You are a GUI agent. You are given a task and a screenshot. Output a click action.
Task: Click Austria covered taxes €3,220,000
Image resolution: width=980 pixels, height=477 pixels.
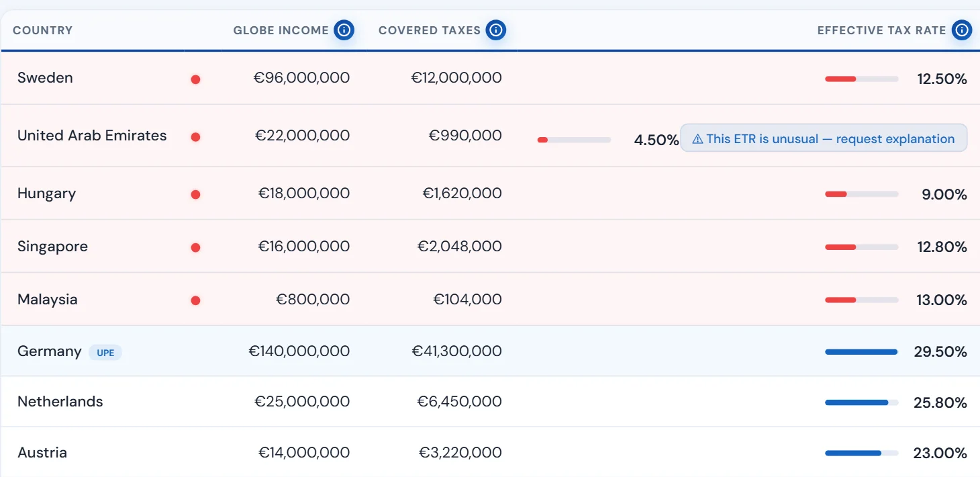coord(460,452)
